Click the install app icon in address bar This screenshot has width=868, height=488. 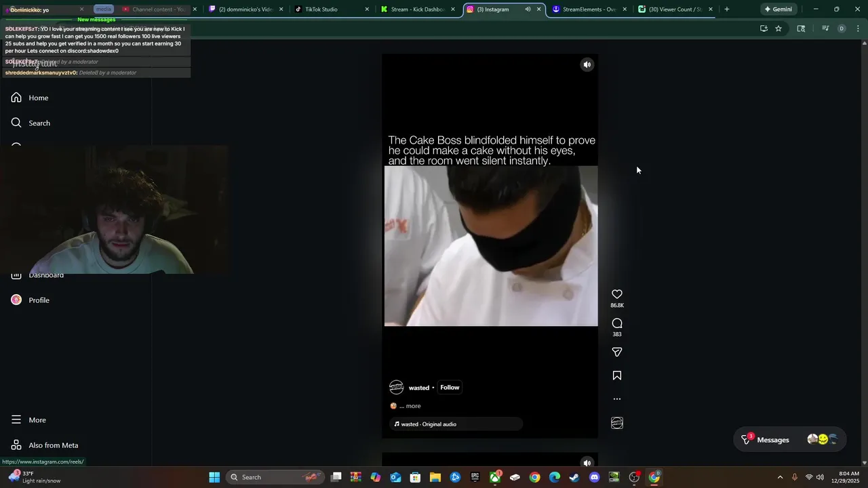pos(764,28)
